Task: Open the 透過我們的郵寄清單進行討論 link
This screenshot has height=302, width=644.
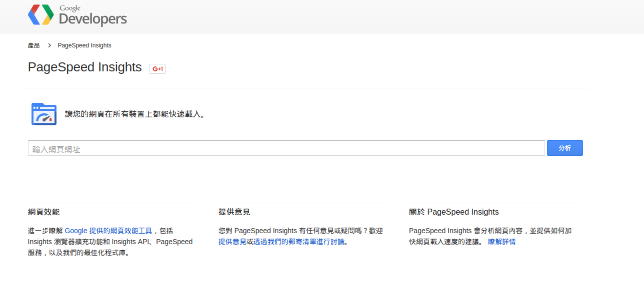Action: [x=299, y=242]
